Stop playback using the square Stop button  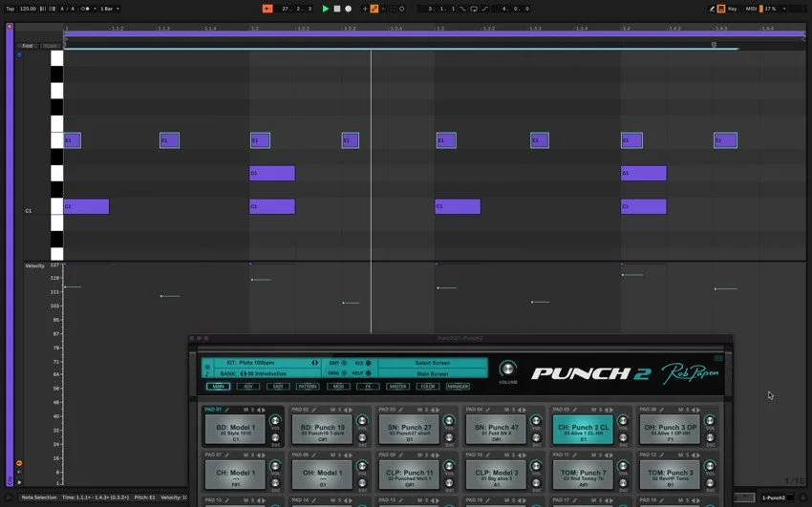[x=337, y=9]
